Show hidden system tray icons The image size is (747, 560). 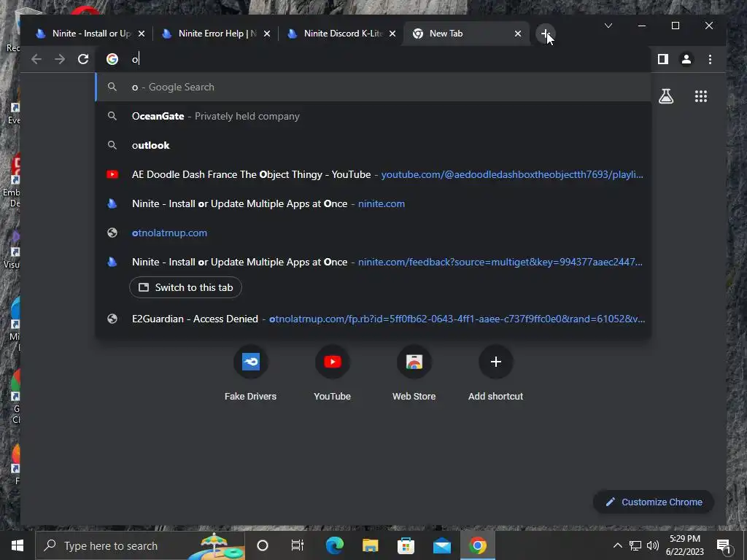tap(617, 545)
